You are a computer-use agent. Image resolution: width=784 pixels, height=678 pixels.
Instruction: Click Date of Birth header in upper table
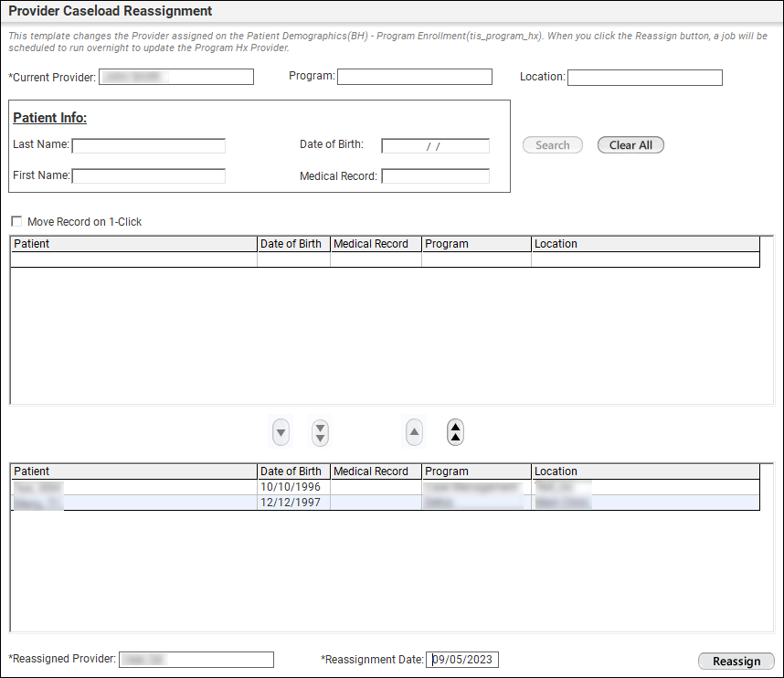click(x=293, y=244)
